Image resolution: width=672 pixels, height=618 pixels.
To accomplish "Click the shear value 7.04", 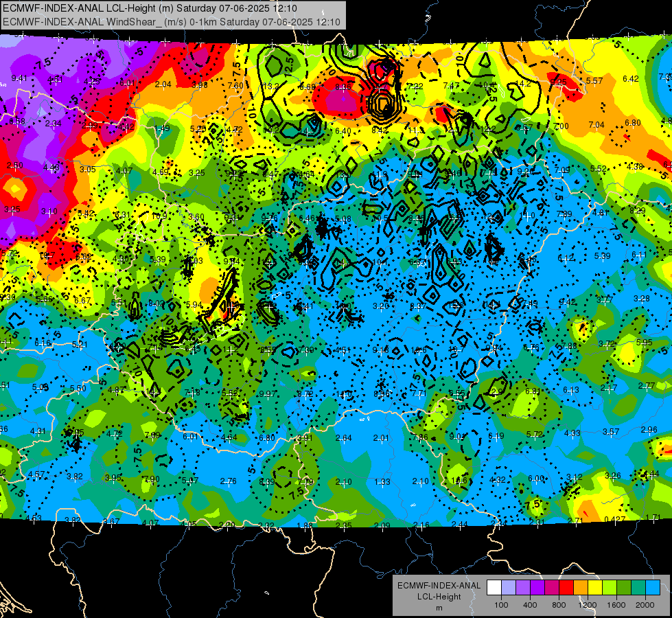I will (596, 124).
